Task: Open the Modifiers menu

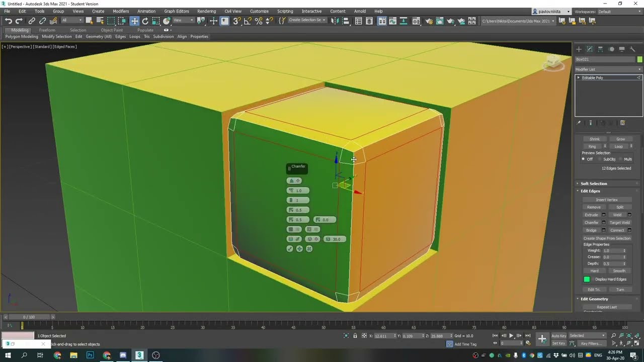Action: 121,11
